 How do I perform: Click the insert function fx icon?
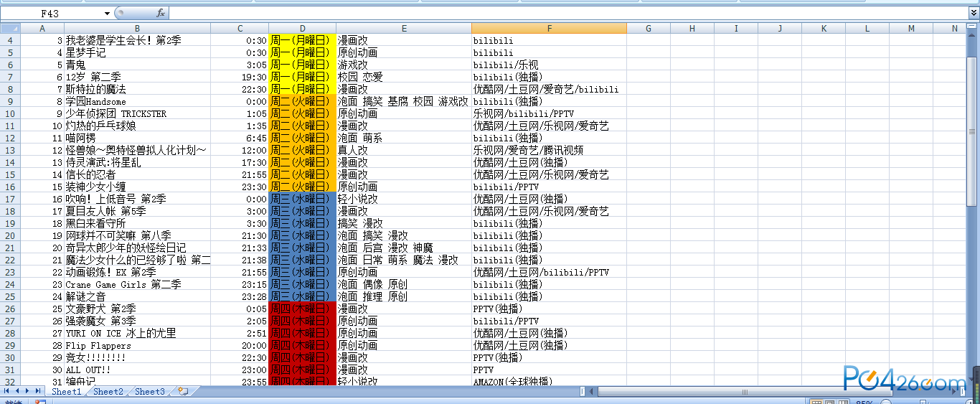coord(161,13)
